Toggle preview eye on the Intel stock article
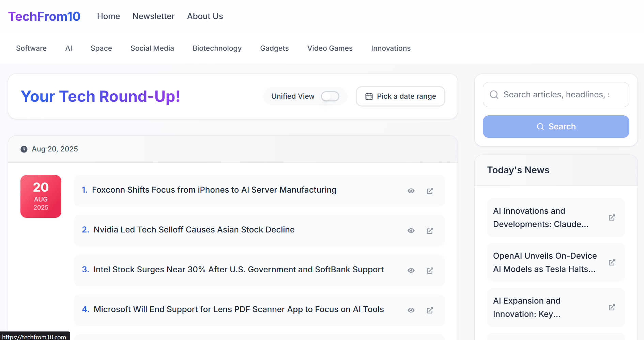 pyautogui.click(x=411, y=270)
